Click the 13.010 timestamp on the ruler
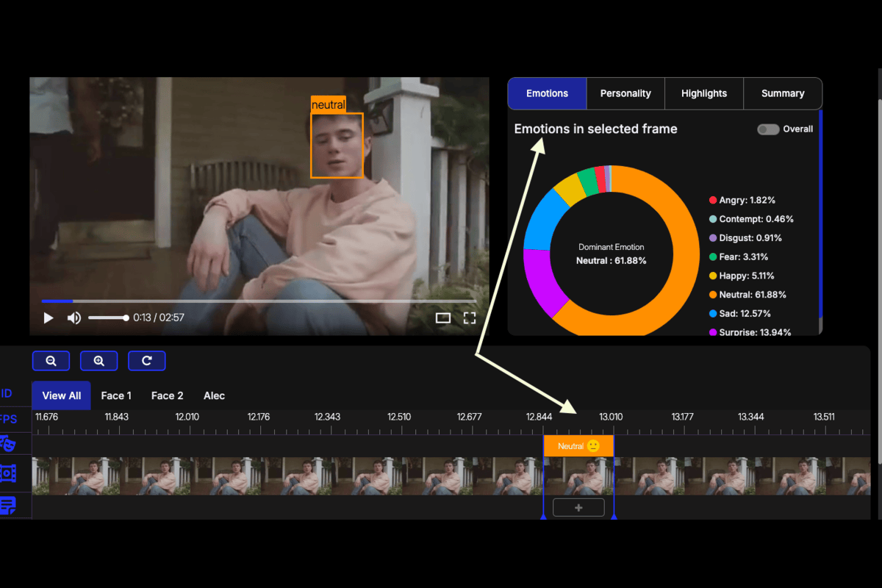Screen dimensions: 882x588 pos(611,417)
